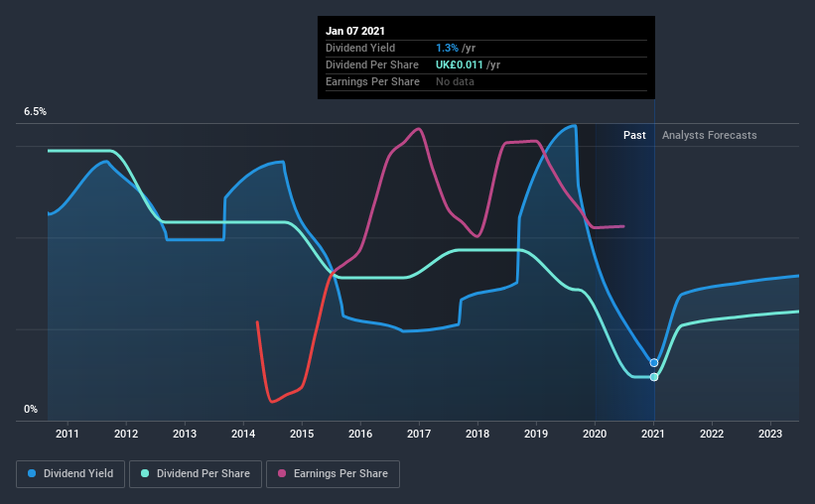Viewport: 815px width, 504px height.
Task: Click the teal Dividend Per Share legend dot
Action: (x=145, y=473)
